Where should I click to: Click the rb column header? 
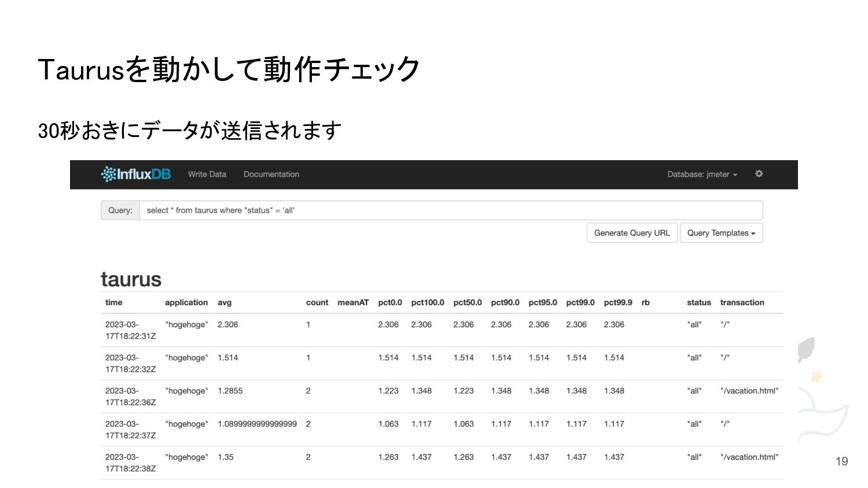pos(646,302)
